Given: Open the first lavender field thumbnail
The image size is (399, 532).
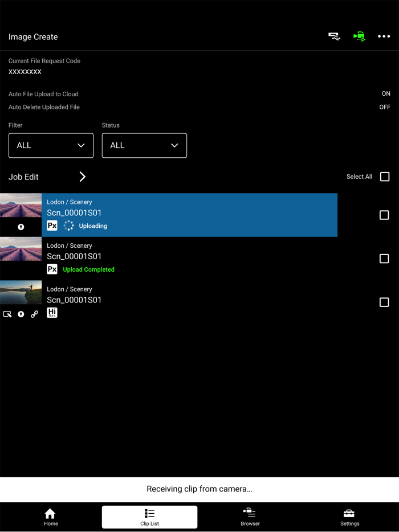Looking at the screenshot, I should tap(21, 205).
